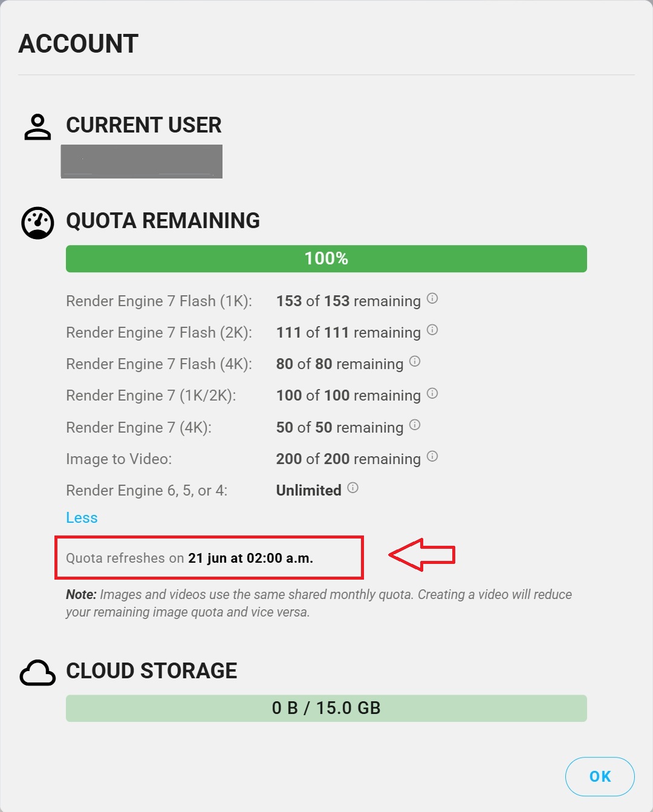This screenshot has height=812, width=653.
Task: Confirm dialog with the OK button
Action: click(x=600, y=776)
